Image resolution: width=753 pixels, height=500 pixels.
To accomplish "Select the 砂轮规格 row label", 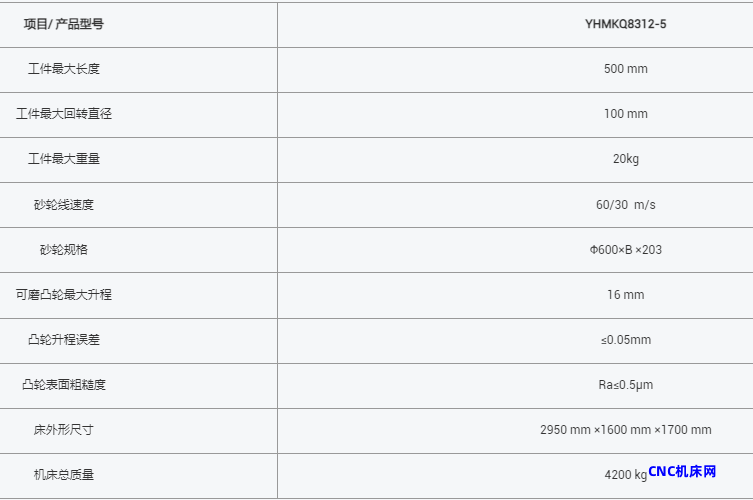I will click(x=64, y=250).
